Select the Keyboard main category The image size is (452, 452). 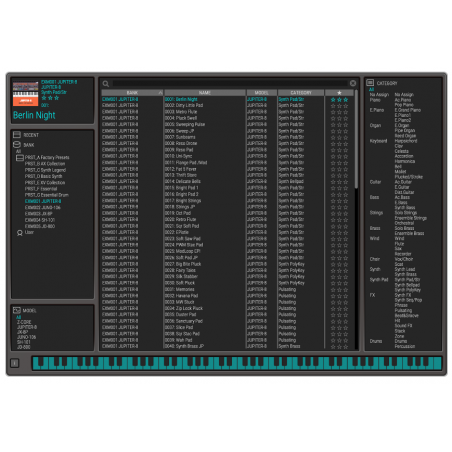tap(379, 141)
